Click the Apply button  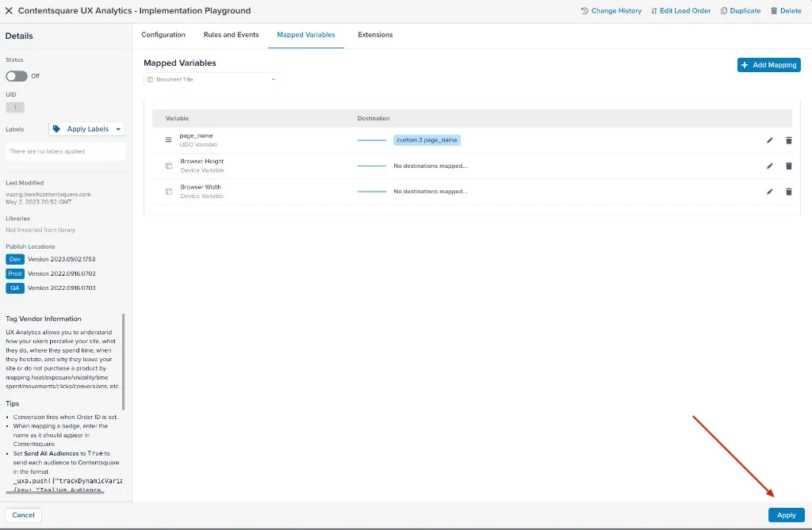click(x=786, y=515)
